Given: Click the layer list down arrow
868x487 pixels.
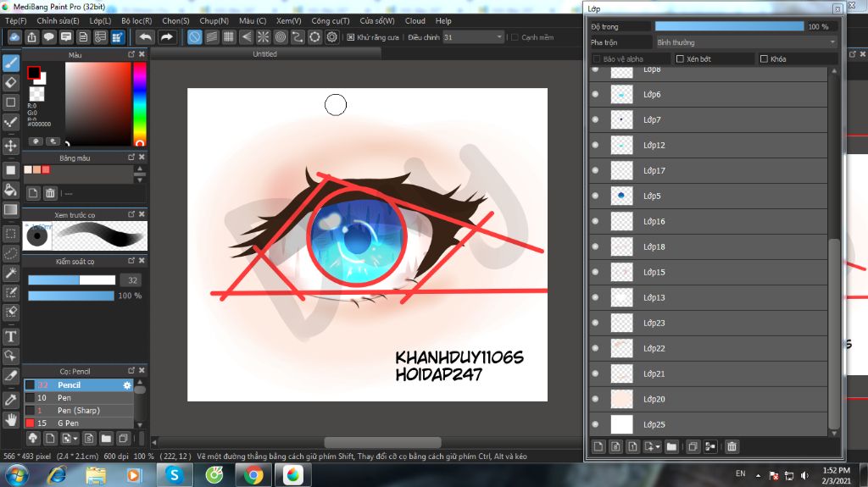Looking at the screenshot, I should tap(834, 434).
